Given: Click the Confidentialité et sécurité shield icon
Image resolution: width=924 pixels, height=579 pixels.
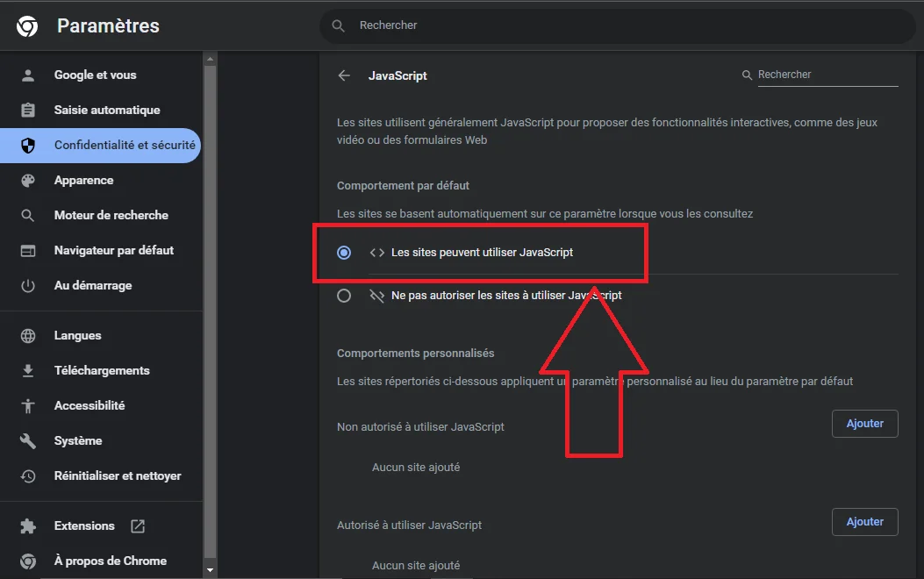Looking at the screenshot, I should [x=26, y=145].
